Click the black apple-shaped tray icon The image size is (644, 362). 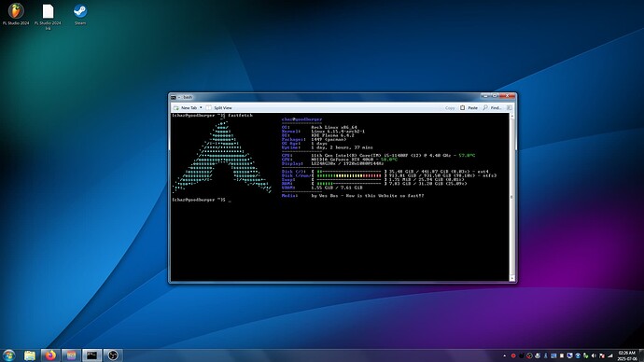point(522,355)
